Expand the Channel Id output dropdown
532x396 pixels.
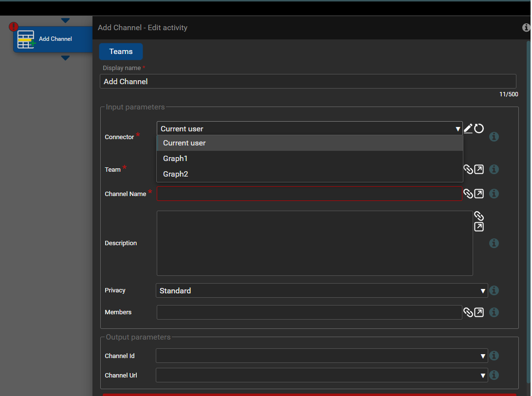[x=321, y=356]
